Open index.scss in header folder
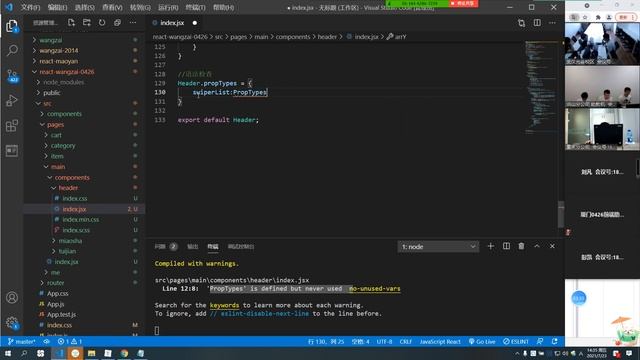This screenshot has width=640, height=360. [76, 230]
